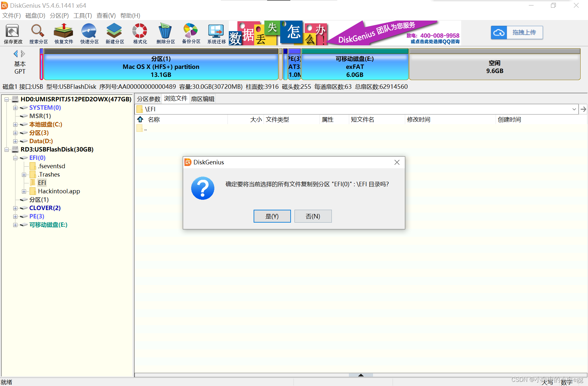This screenshot has height=386, width=588.
Task: Select the .fseventsd folder in tree
Action: 51,166
